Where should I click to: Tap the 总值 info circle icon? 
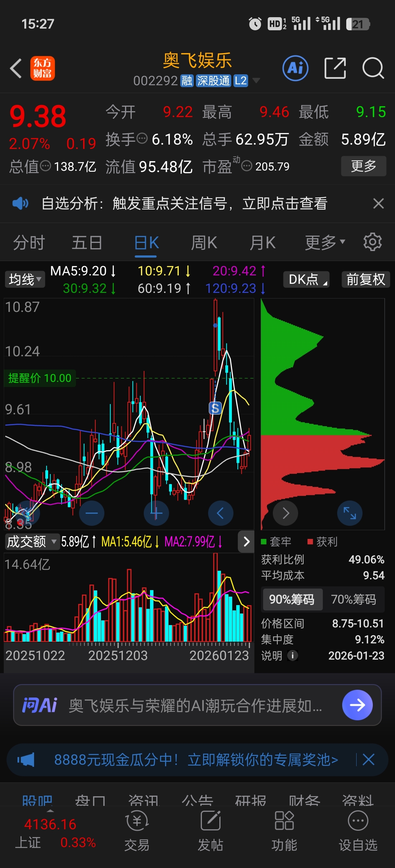coord(46,166)
